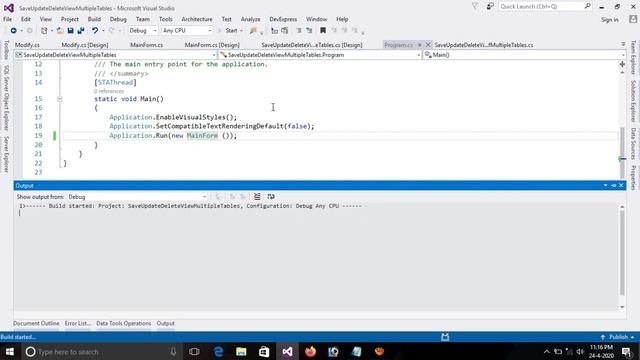
Task: Switch to the Modify.cs tab
Action: click(27, 45)
